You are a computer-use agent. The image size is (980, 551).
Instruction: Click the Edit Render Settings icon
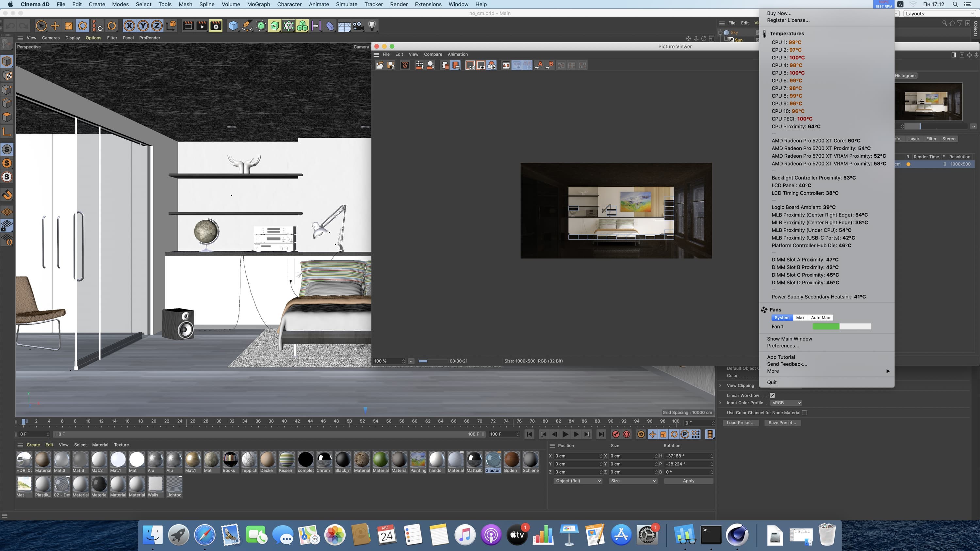(216, 26)
